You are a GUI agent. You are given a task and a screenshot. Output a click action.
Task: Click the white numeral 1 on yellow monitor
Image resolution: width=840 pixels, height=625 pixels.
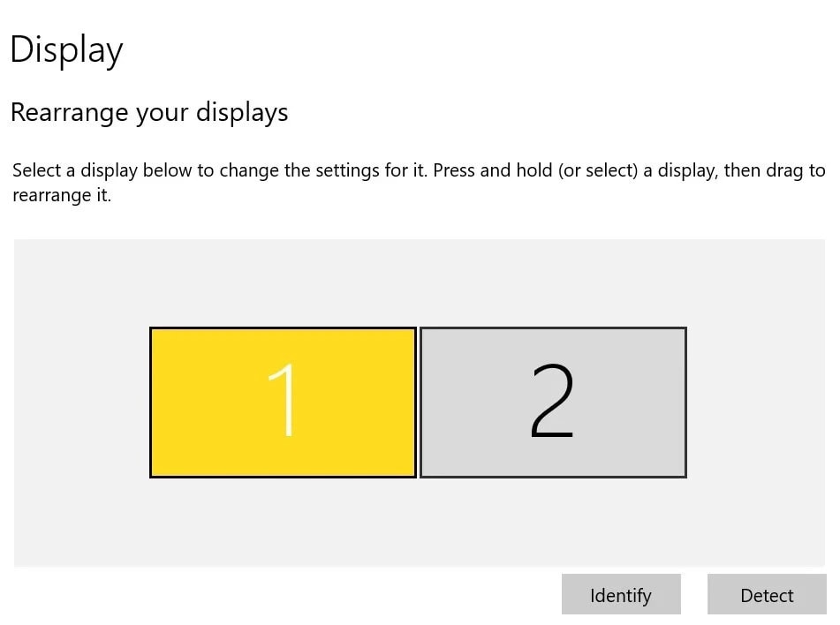point(283,400)
